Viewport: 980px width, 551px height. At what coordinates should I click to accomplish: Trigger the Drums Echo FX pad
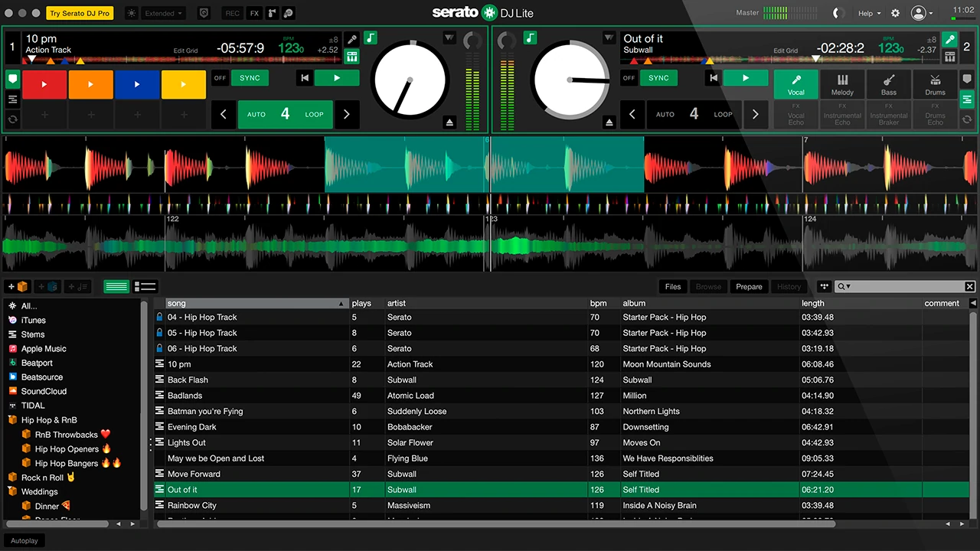[935, 114]
